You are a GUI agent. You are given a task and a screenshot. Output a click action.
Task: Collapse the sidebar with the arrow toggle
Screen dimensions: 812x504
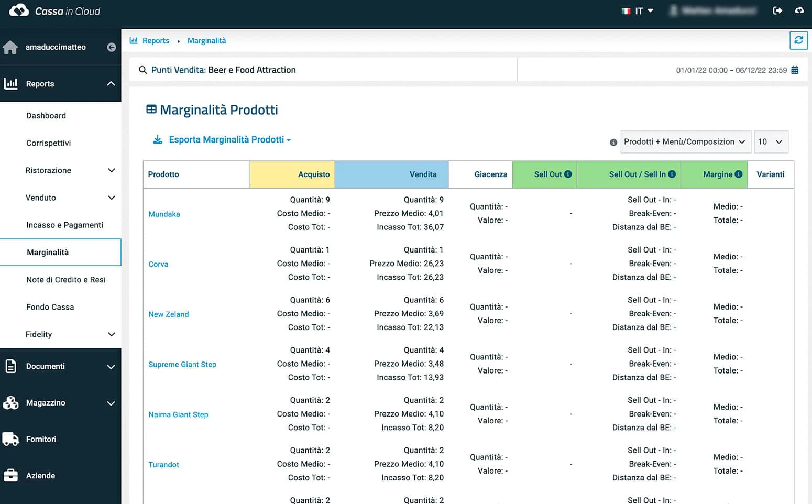tap(111, 47)
